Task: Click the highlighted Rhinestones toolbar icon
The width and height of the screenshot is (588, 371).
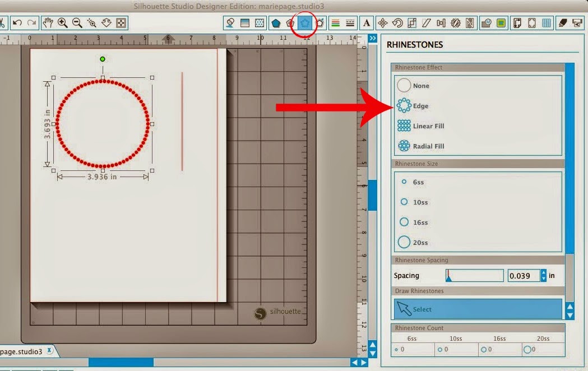Action: [x=305, y=23]
